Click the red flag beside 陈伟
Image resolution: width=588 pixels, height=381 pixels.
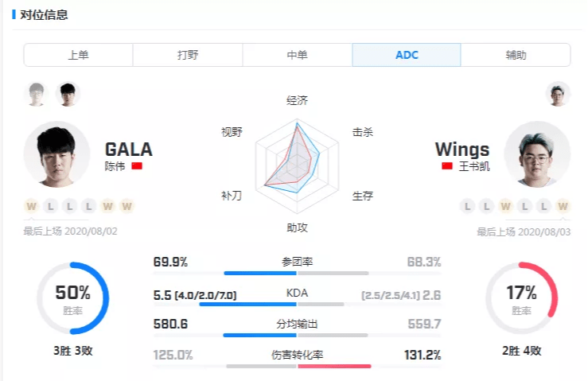[137, 166]
